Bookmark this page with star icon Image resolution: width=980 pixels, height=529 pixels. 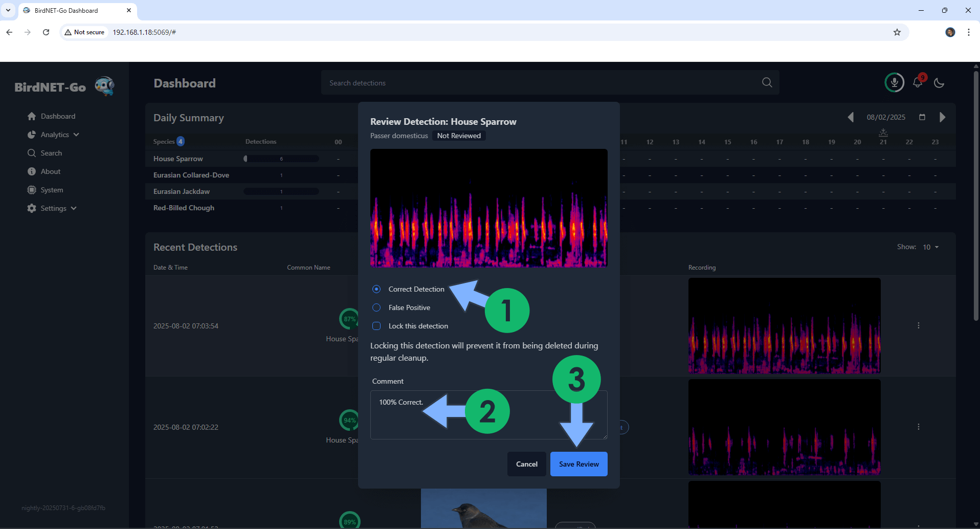click(897, 32)
